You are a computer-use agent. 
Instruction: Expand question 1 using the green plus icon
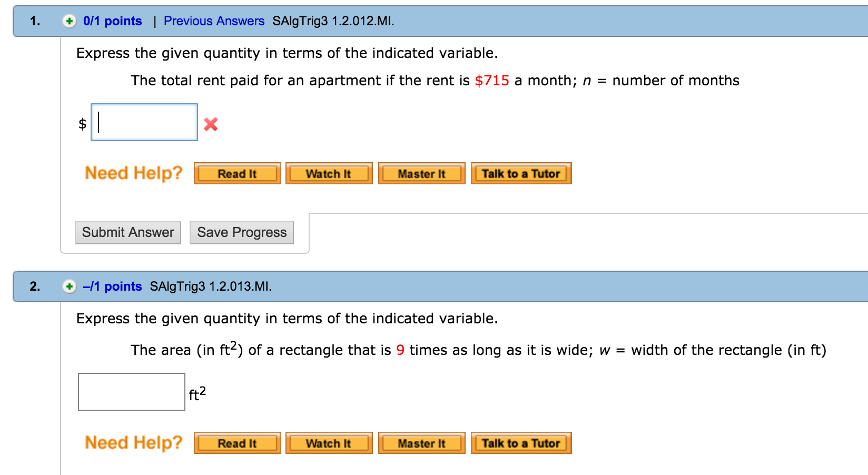coord(70,21)
